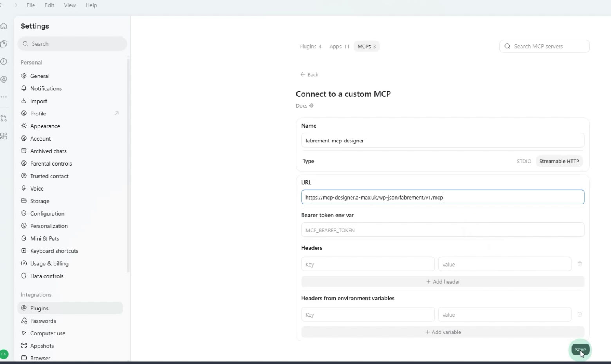This screenshot has height=364, width=611.
Task: Open Parental controls settings
Action: point(70,164)
